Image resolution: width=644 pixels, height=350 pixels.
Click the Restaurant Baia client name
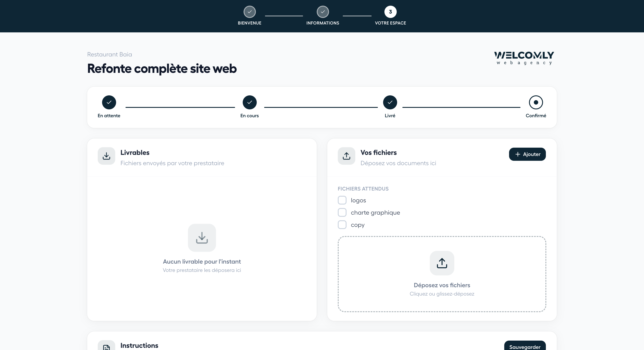[110, 54]
